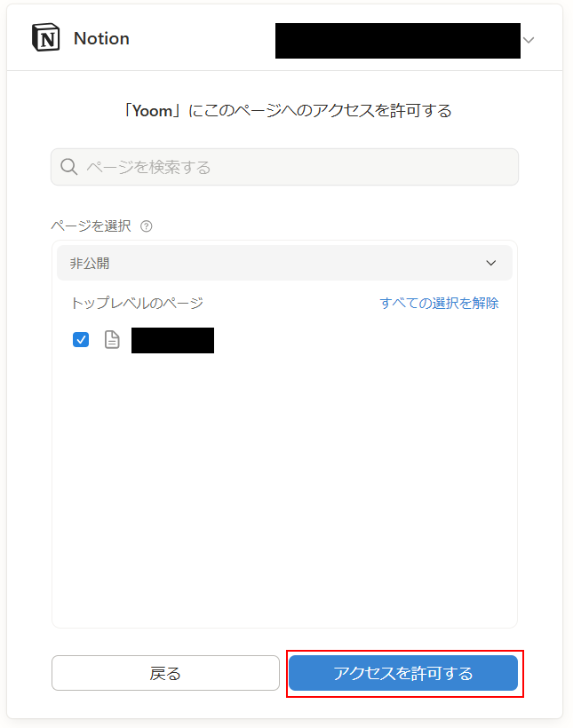This screenshot has height=728, width=573.
Task: Uncheck the selected top-level page checkbox
Action: [81, 340]
